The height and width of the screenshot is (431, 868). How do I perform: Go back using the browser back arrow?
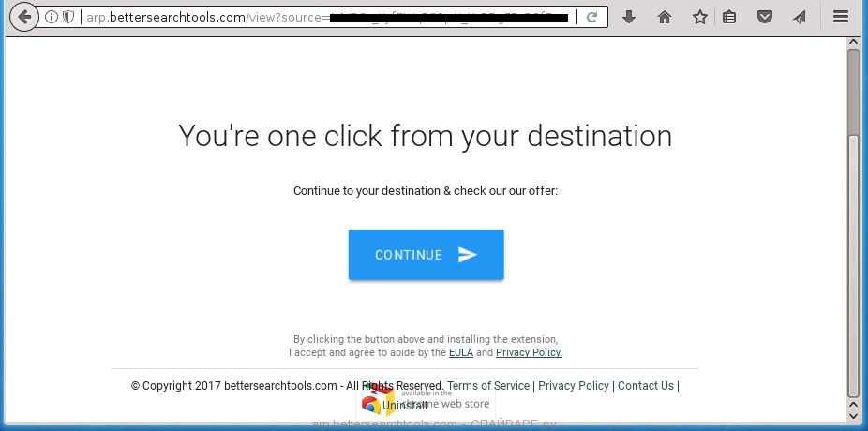[23, 17]
